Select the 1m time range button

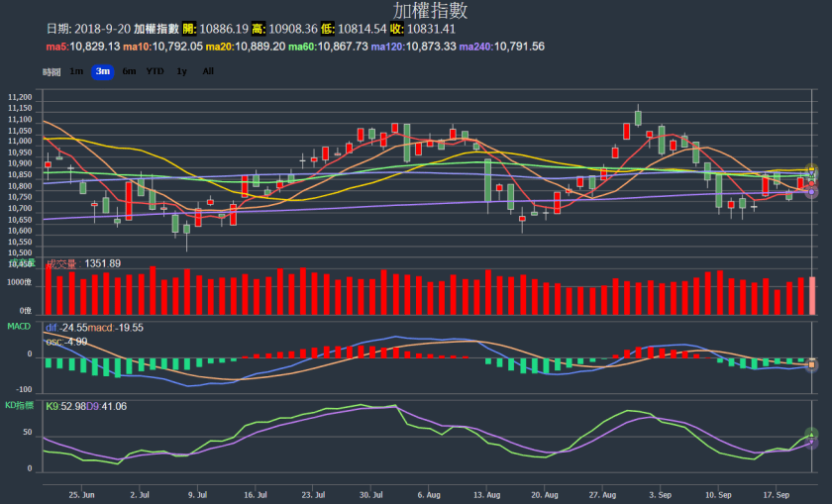76,71
